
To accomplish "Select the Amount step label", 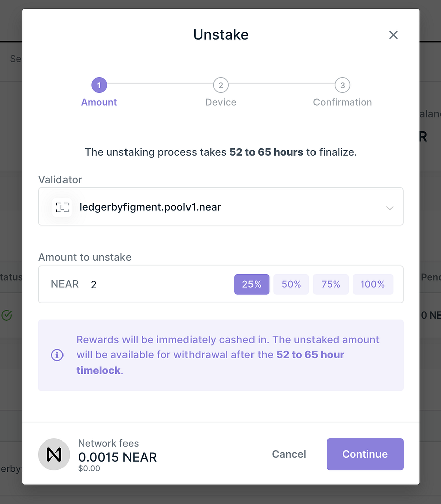I will pyautogui.click(x=99, y=102).
